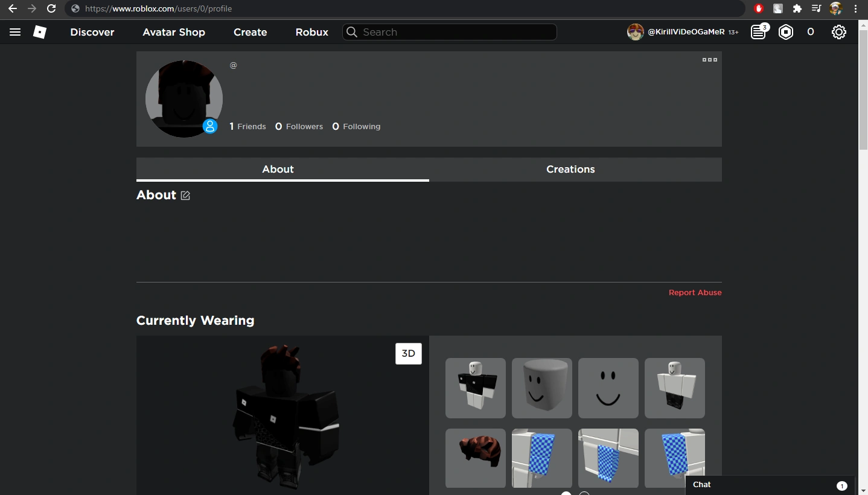View site information next to the URL

point(75,8)
